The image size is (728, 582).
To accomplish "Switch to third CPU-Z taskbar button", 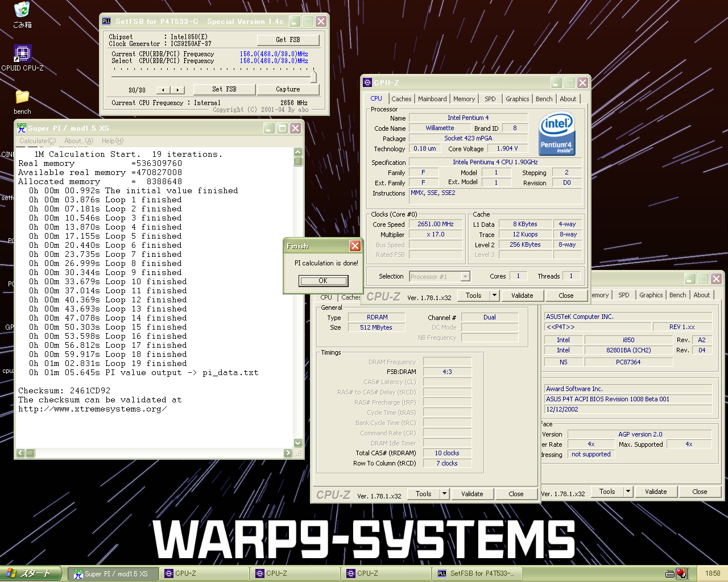I will coord(386,573).
